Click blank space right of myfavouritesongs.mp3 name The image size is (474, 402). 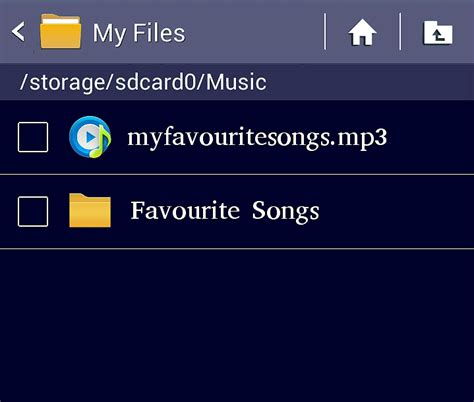(430, 137)
